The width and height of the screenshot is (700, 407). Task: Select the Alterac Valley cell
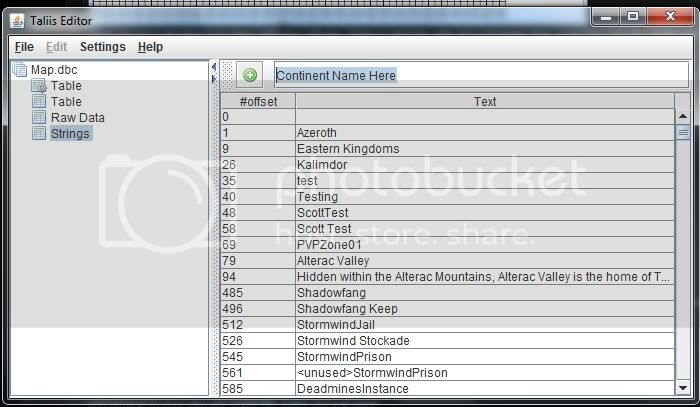click(x=485, y=261)
